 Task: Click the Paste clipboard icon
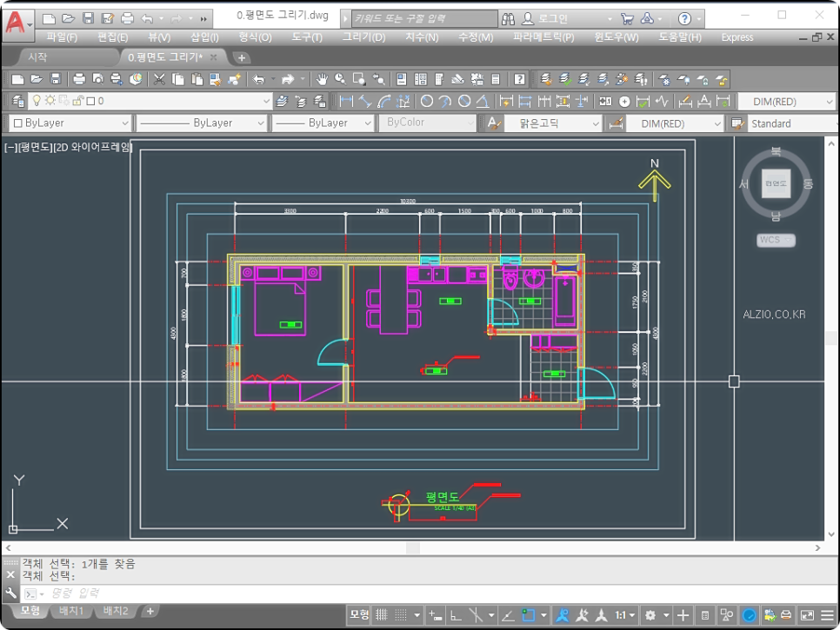point(197,80)
